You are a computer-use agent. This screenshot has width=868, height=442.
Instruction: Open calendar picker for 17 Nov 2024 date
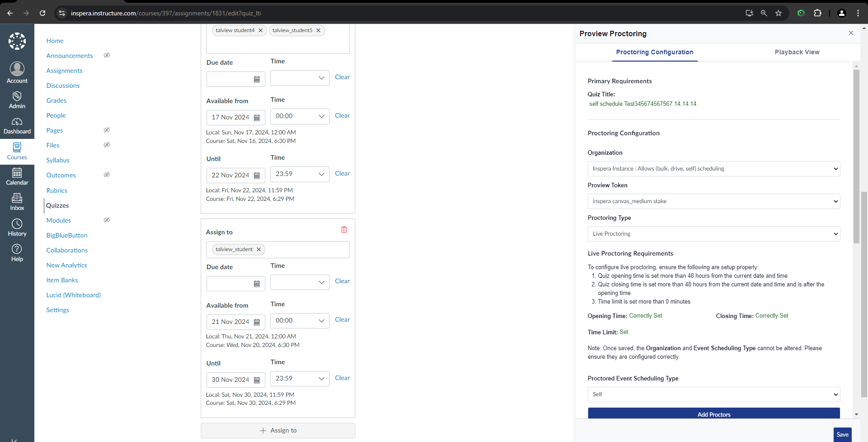[257, 118]
